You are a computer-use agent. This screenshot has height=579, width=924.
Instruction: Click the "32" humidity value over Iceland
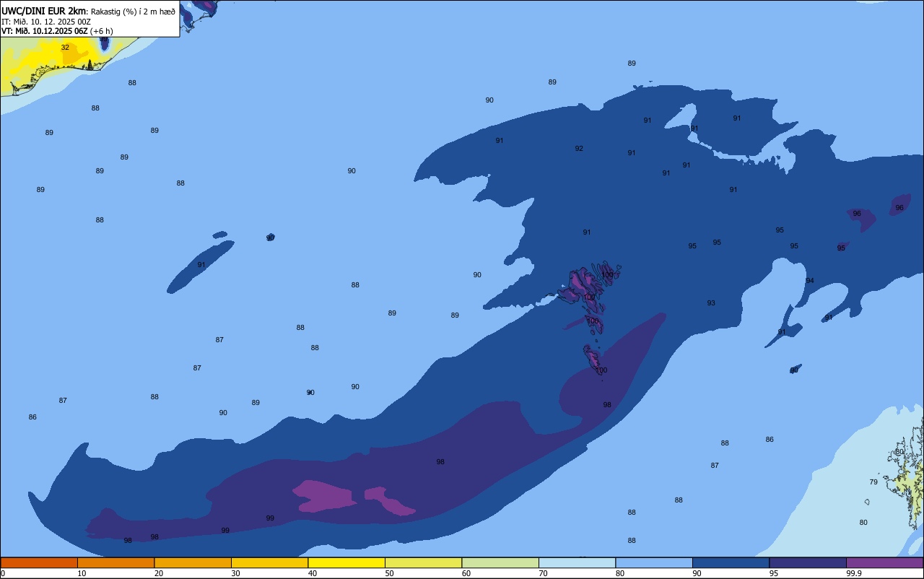tap(65, 48)
